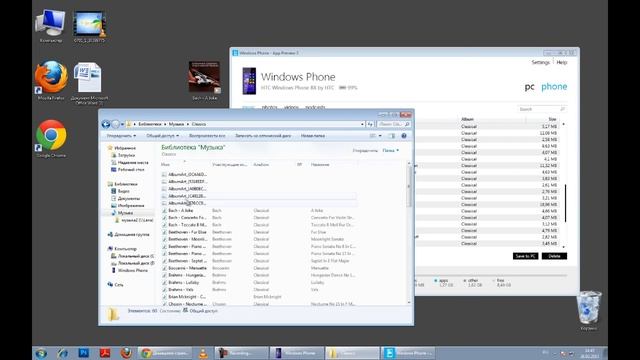The width and height of the screenshot is (640, 360).
Task: Click the Explorer back navigation arrow
Action: (x=106, y=124)
